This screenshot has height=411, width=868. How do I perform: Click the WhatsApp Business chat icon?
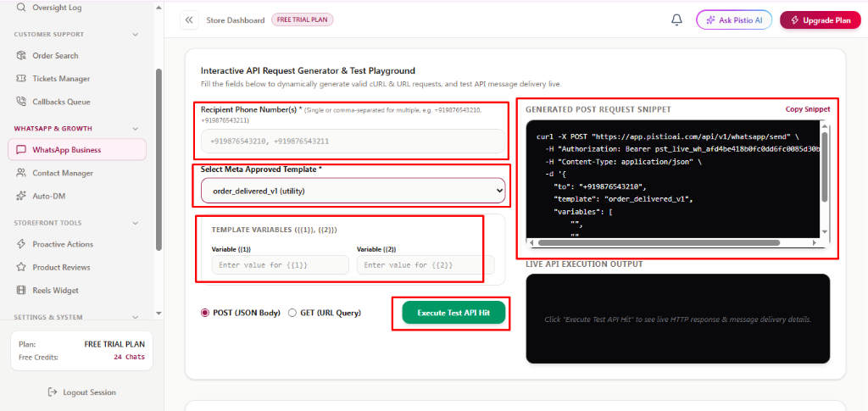(x=21, y=150)
